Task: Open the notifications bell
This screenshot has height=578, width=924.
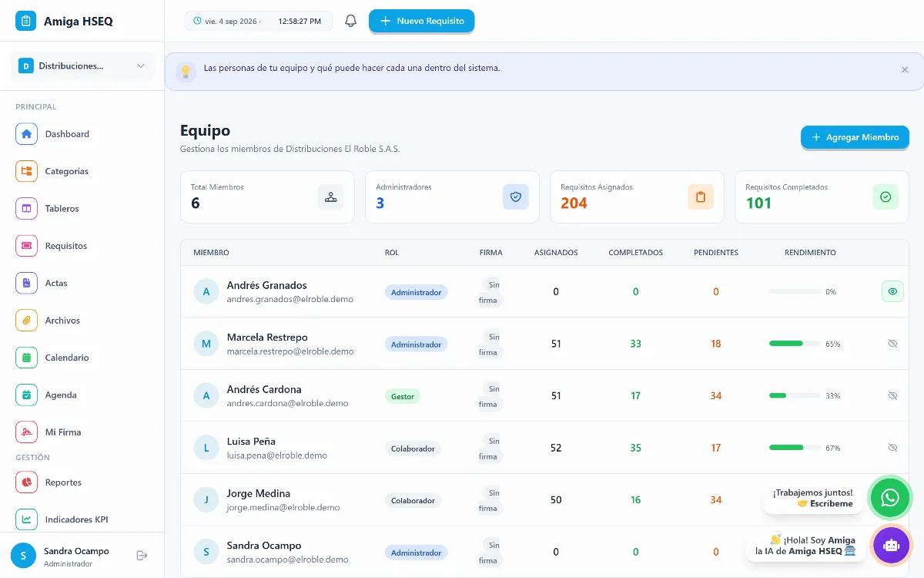Action: click(x=350, y=21)
